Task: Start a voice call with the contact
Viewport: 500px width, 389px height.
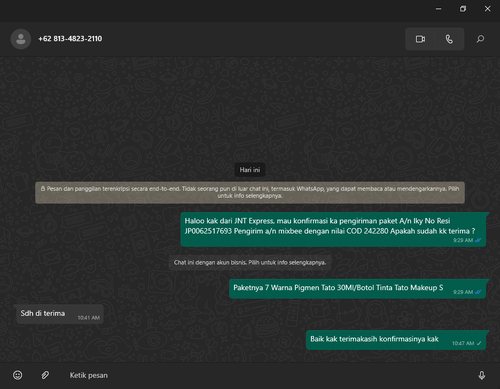Action: (449, 39)
